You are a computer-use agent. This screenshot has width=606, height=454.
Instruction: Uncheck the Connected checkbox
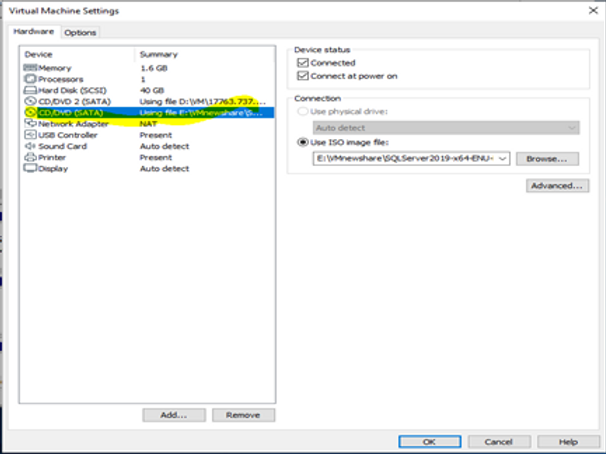(x=302, y=63)
